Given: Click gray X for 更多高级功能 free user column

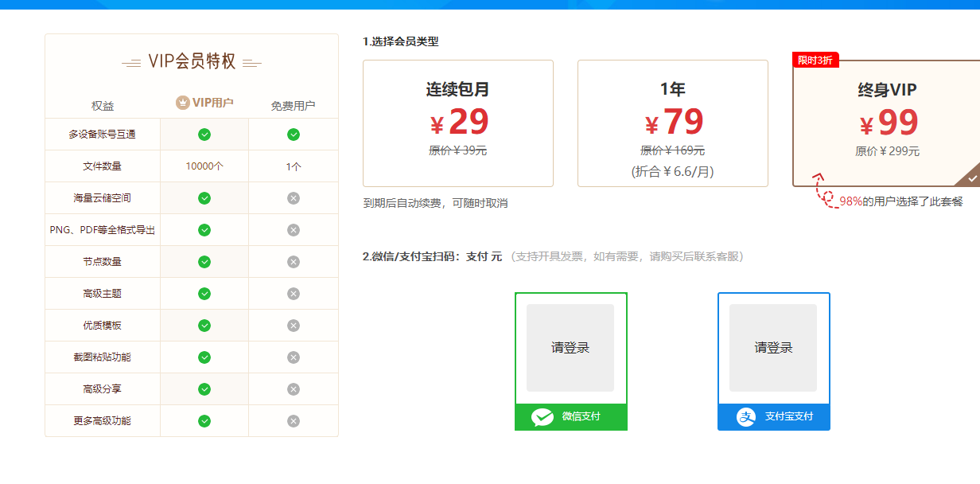Looking at the screenshot, I should pyautogui.click(x=294, y=421).
